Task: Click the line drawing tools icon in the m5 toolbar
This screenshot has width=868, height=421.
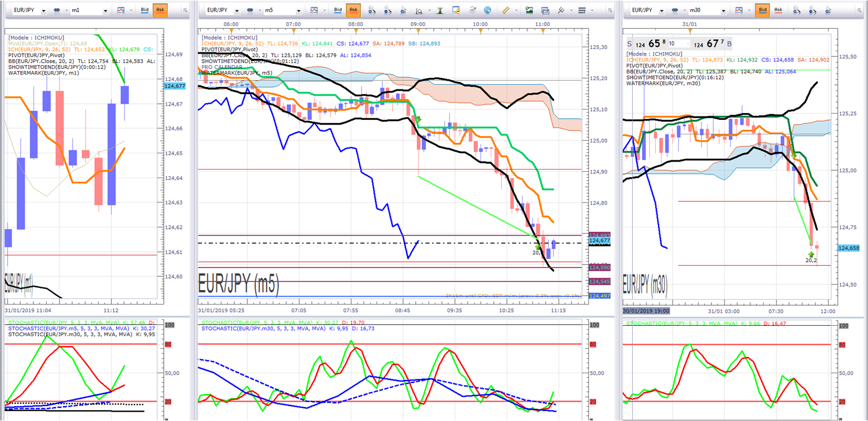Action: coord(561,10)
